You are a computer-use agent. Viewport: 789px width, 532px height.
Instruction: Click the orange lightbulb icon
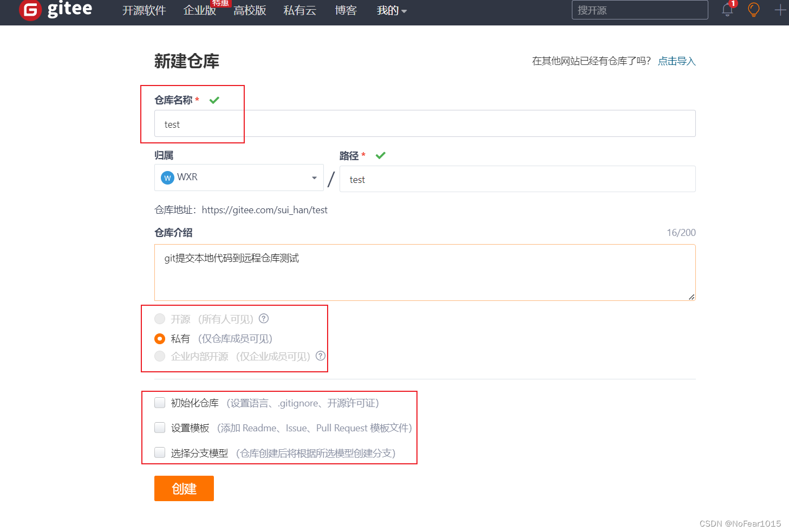coord(753,10)
